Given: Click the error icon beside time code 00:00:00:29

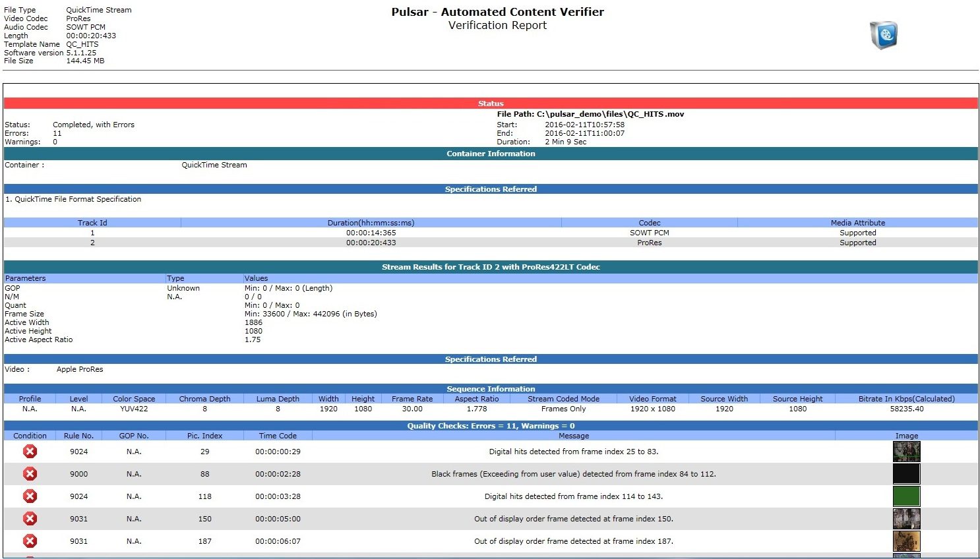Looking at the screenshot, I should (x=30, y=452).
